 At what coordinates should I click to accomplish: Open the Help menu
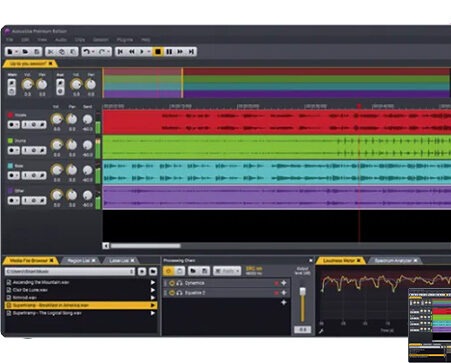[146, 40]
